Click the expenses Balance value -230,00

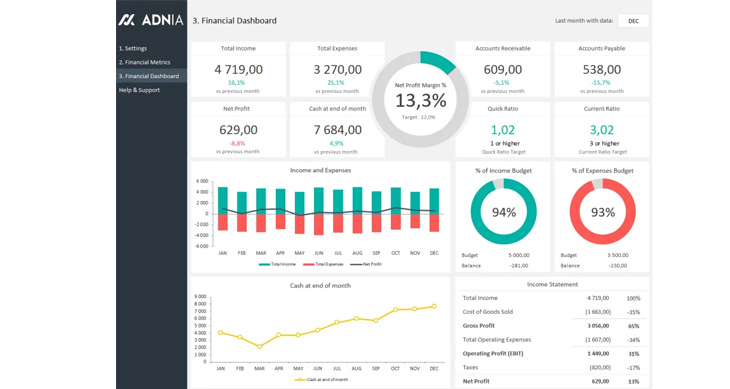click(618, 266)
